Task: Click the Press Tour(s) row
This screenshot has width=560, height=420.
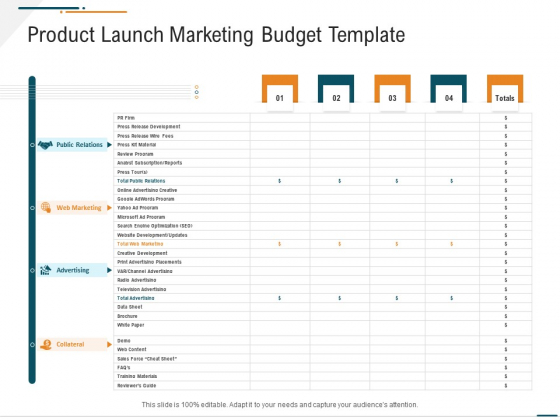Action: pyautogui.click(x=322, y=172)
